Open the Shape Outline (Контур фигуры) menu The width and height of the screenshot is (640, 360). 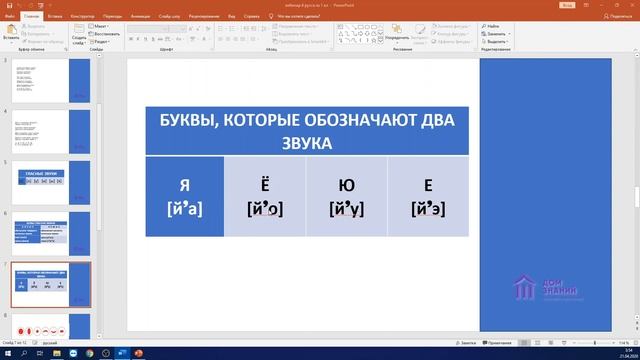(451, 34)
